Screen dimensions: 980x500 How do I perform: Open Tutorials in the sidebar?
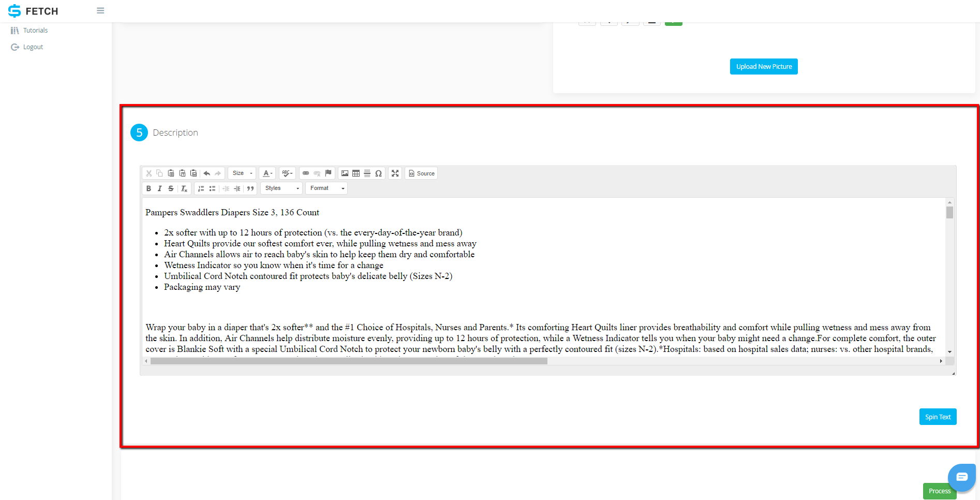[29, 31]
